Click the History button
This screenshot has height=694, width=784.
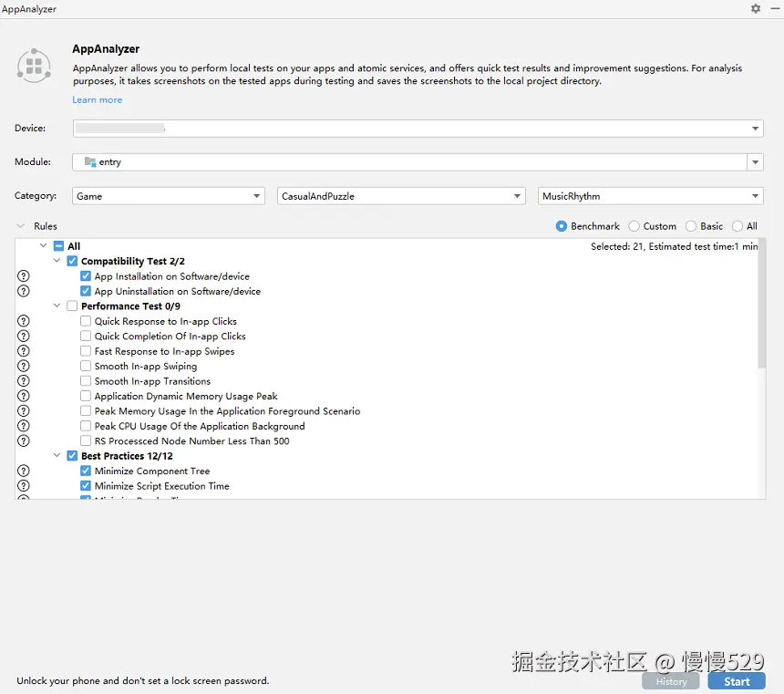671,681
